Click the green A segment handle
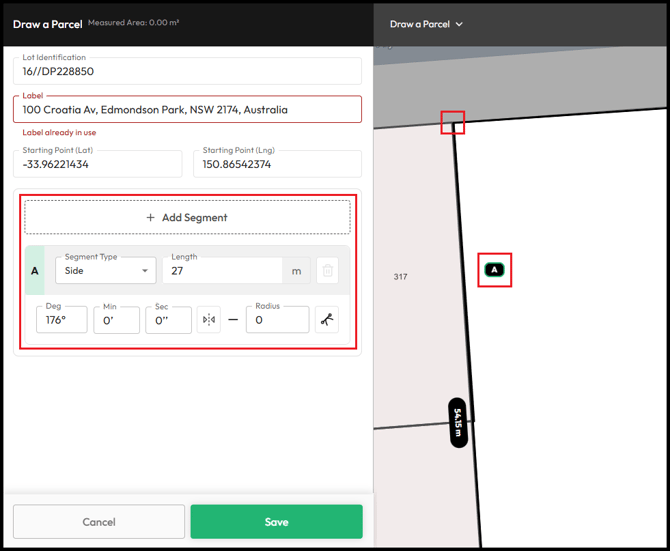The width and height of the screenshot is (670, 551). tap(35, 270)
